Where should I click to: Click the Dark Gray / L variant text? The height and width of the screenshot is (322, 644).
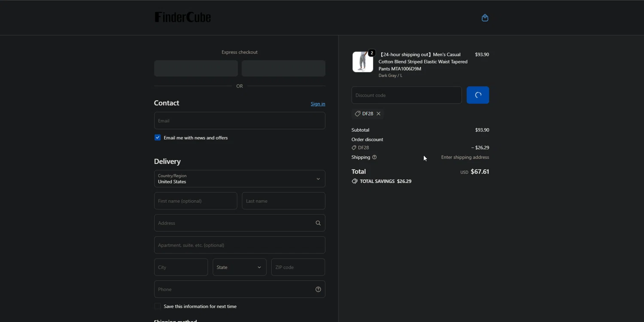point(390,75)
